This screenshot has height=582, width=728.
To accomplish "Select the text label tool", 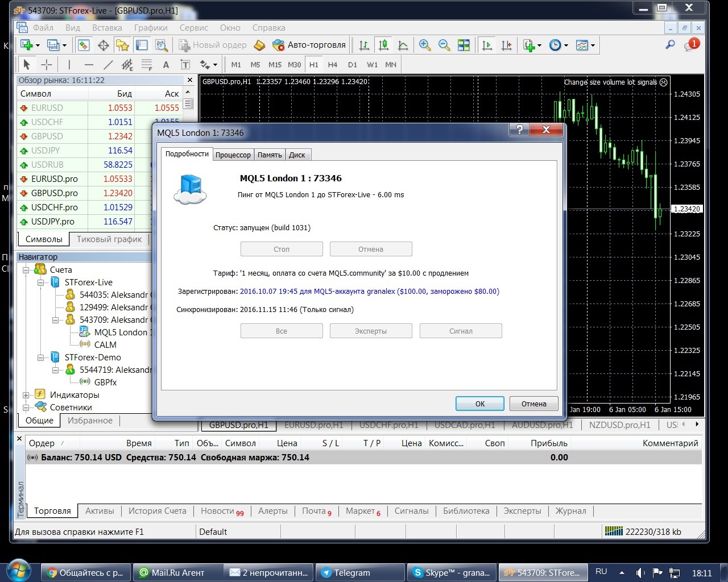I will 185,64.
